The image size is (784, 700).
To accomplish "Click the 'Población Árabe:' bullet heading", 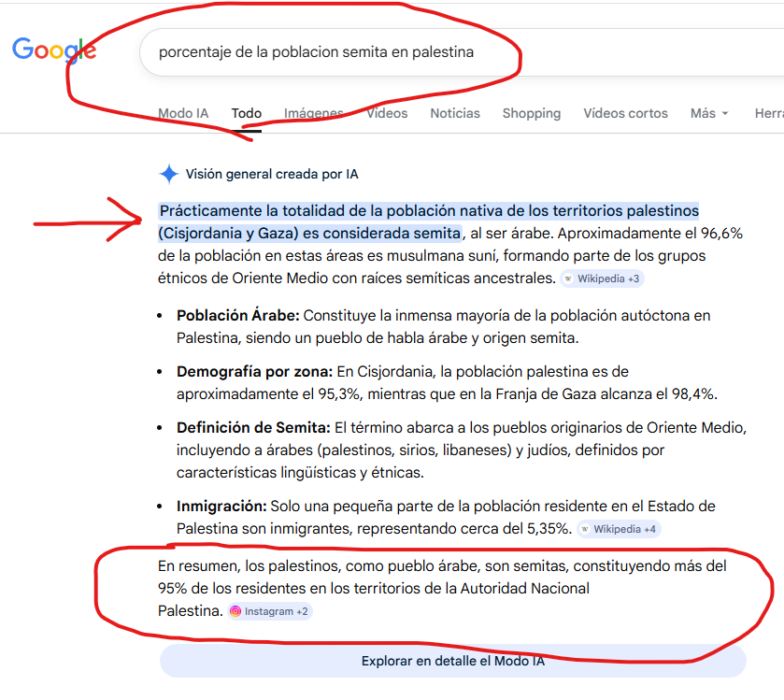I will (238, 316).
